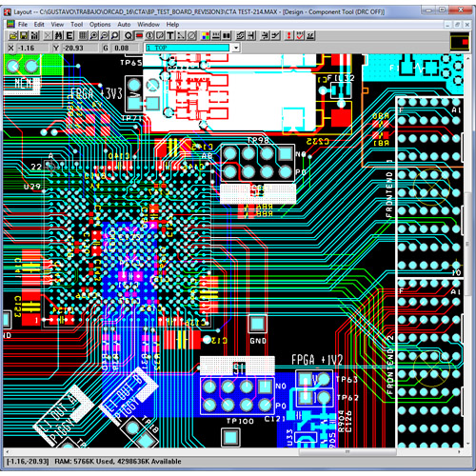Select the Obstacle tool icon
This screenshot has height=476, width=476.
(160, 36)
